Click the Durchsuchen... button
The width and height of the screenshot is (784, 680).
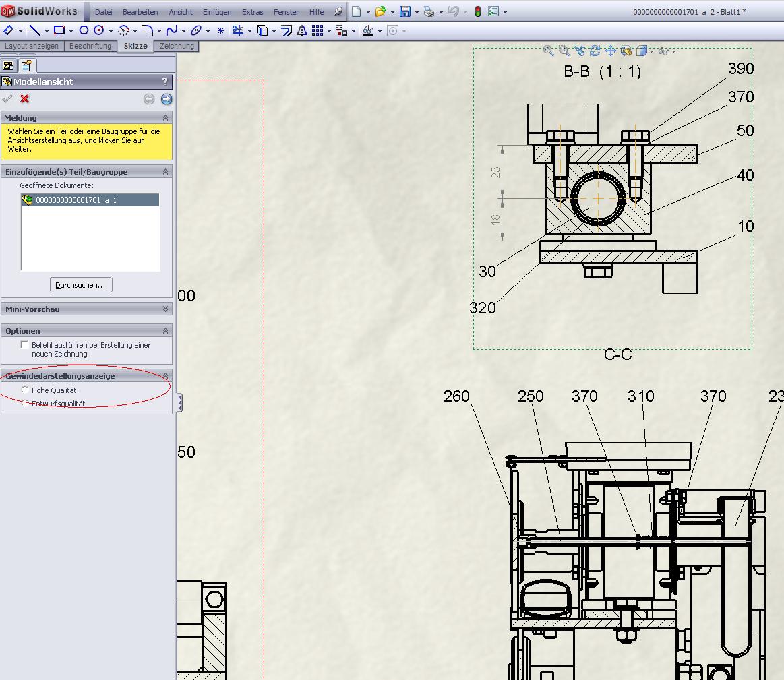(81, 285)
